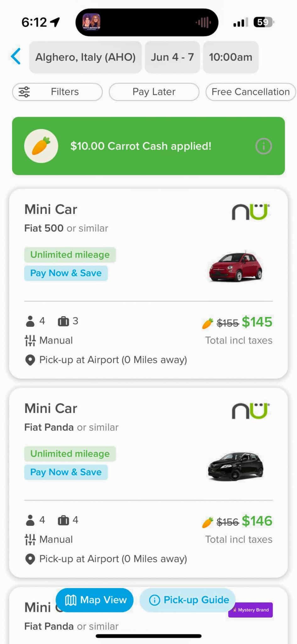Tap the Mystery Brand badge
Image resolution: width=297 pixels, height=644 pixels.
(250, 610)
